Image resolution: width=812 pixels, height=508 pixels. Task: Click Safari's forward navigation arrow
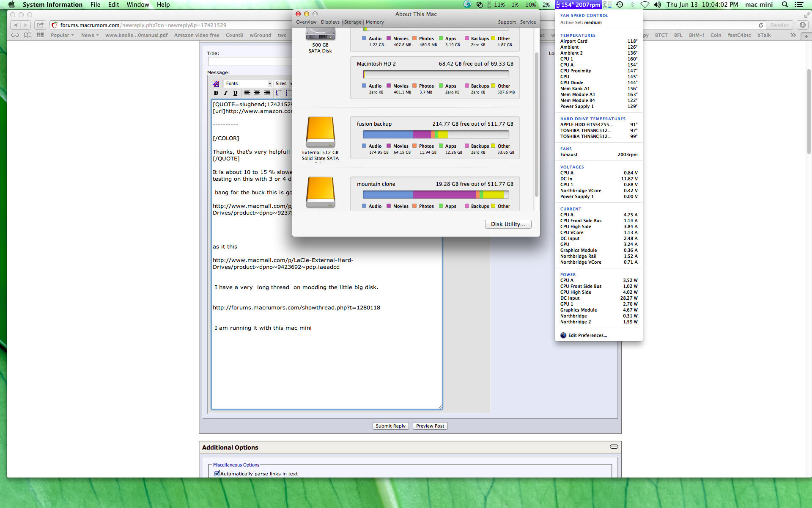[25, 25]
